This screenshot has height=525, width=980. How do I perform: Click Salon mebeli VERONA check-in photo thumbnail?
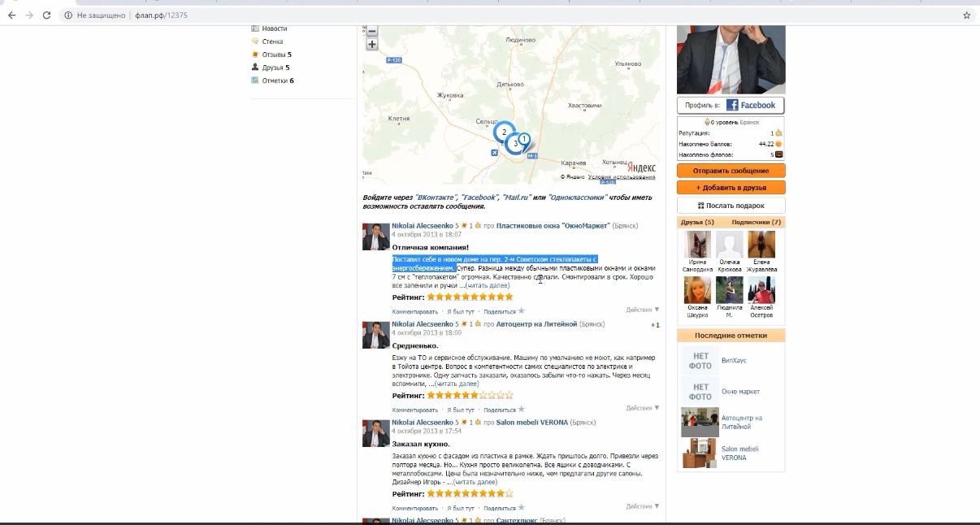(x=700, y=453)
